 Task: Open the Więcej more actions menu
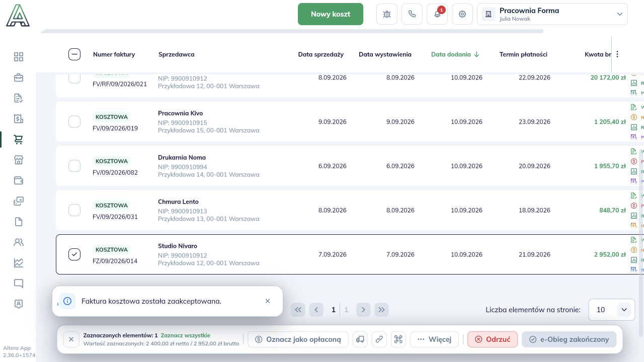(x=434, y=339)
